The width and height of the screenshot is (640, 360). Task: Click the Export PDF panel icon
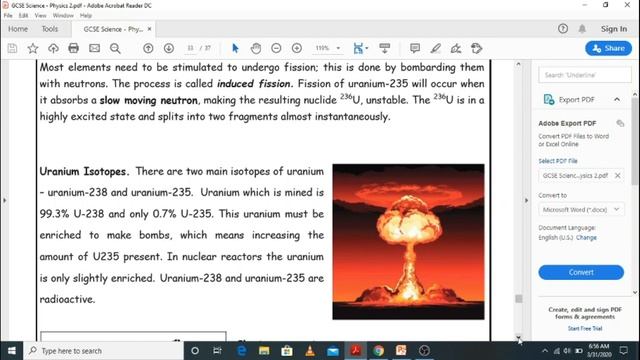pos(549,99)
